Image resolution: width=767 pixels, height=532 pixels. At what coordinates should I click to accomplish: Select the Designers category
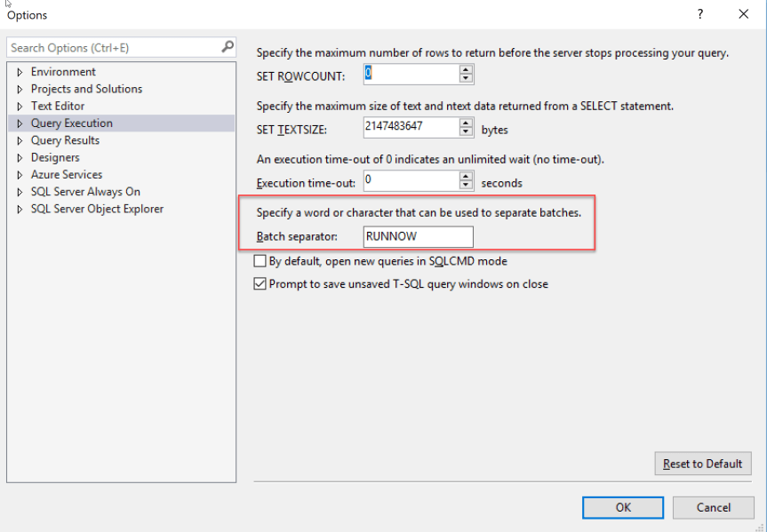coord(55,157)
